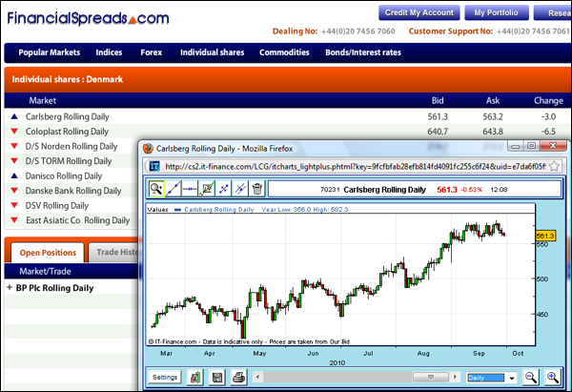Click the chart horizontal scrollbar thumb
Viewport: 572px width, 392px height.
(x=431, y=377)
